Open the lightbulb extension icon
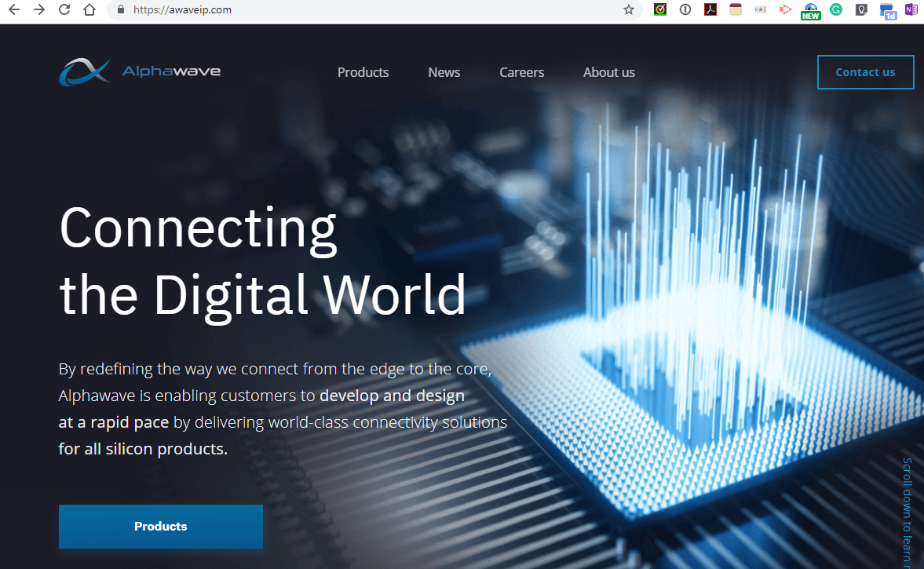 (861, 9)
